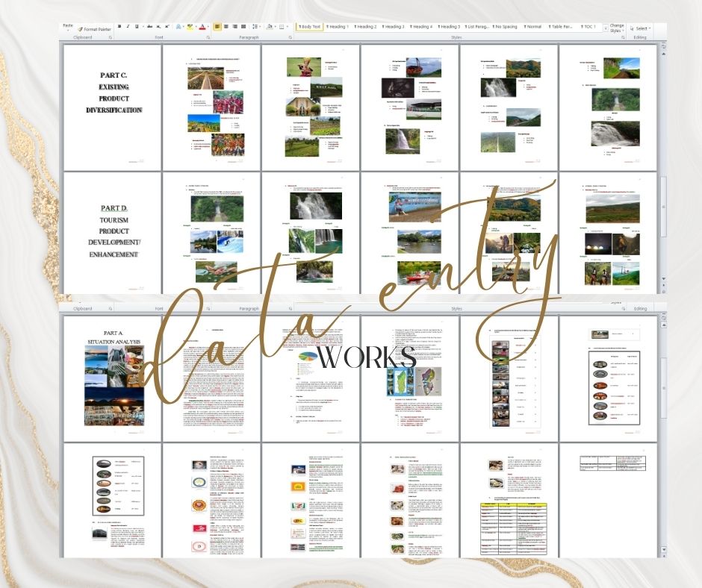
Task: Apply red Font Color button
Action: tap(202, 27)
